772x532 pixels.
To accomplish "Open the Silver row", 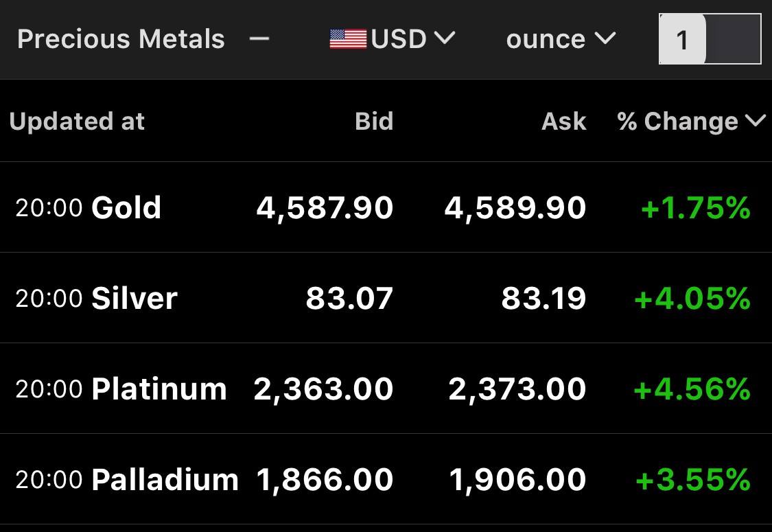I will (x=134, y=298).
